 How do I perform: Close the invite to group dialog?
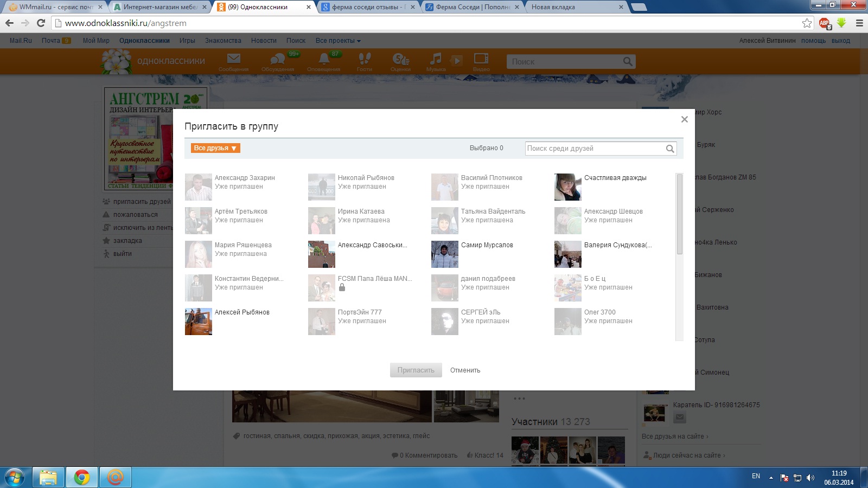click(684, 119)
